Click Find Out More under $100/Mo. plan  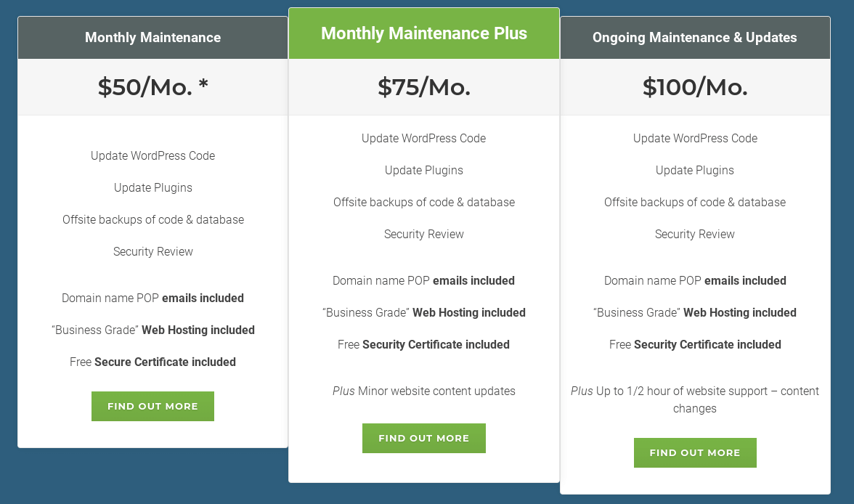(x=695, y=453)
